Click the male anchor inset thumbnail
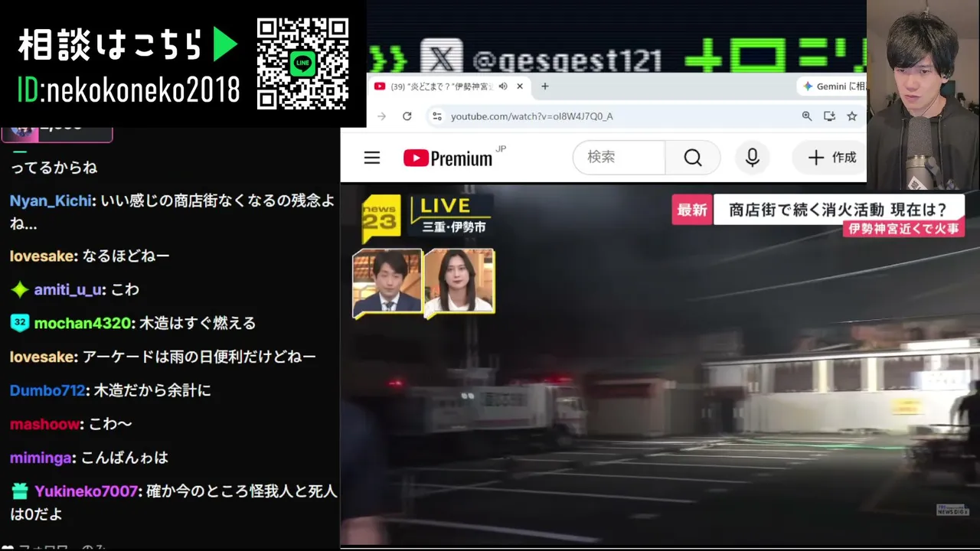The height and width of the screenshot is (551, 980). pos(387,281)
